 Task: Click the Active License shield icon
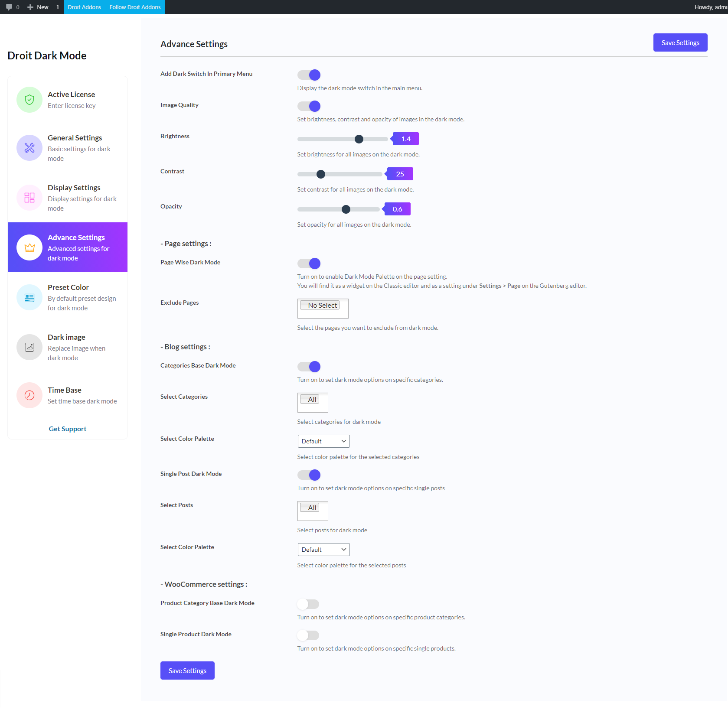(x=29, y=100)
